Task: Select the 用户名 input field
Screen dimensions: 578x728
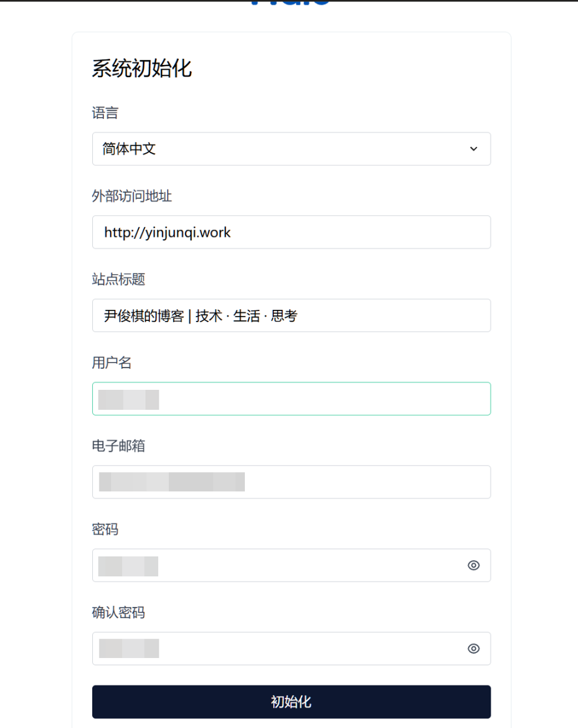Action: [291, 399]
